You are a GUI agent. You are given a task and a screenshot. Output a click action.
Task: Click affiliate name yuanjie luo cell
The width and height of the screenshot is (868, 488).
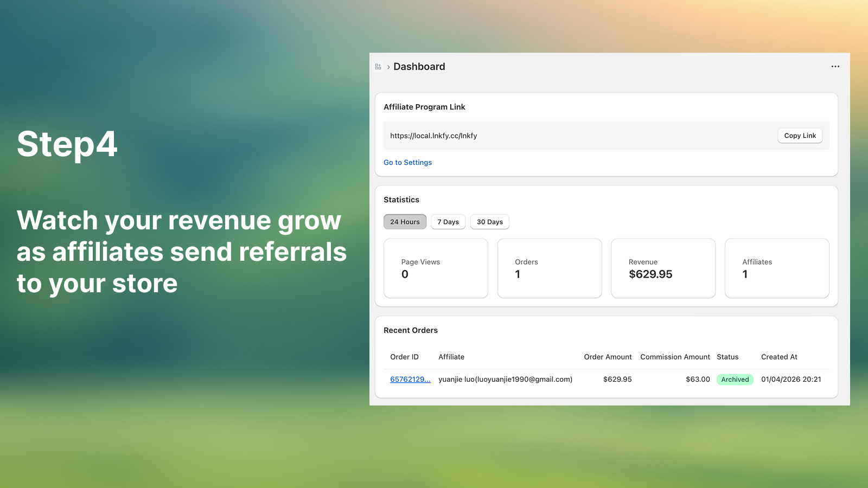pos(506,380)
